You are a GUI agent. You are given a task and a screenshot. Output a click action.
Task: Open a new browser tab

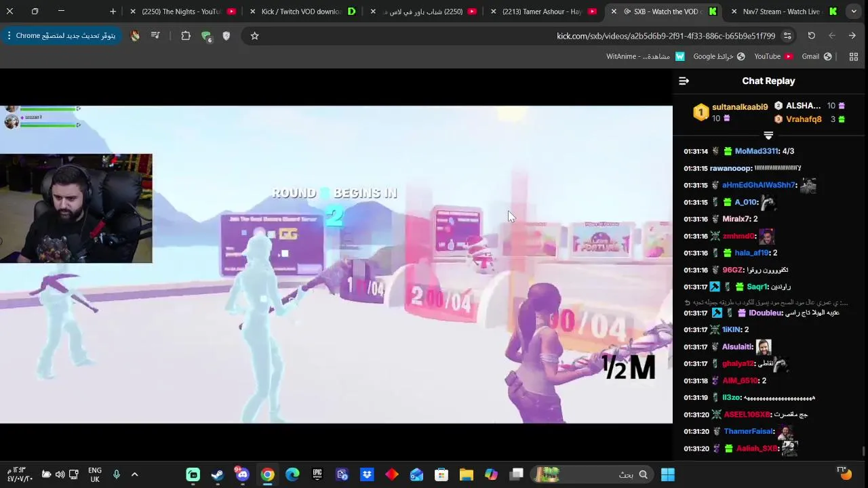[113, 12]
